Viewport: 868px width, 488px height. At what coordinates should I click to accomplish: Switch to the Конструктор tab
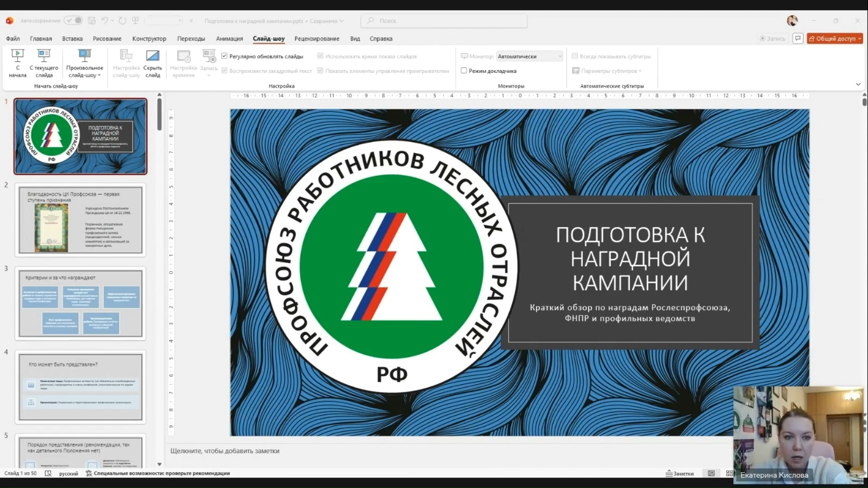click(x=149, y=39)
